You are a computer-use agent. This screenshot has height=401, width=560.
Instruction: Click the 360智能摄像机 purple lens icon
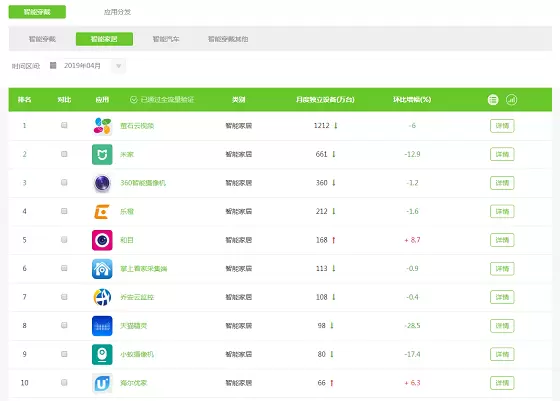pos(102,183)
